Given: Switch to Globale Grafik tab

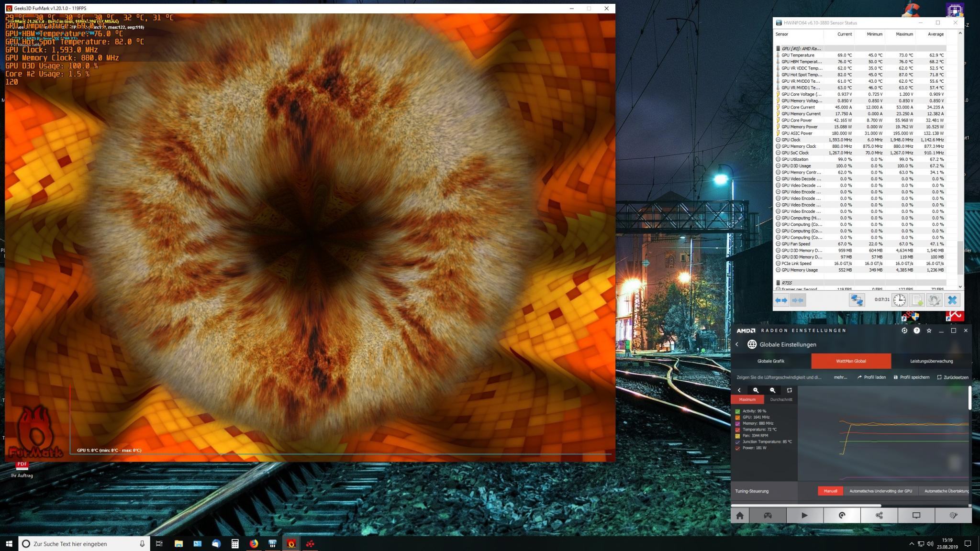Looking at the screenshot, I should pyautogui.click(x=770, y=361).
